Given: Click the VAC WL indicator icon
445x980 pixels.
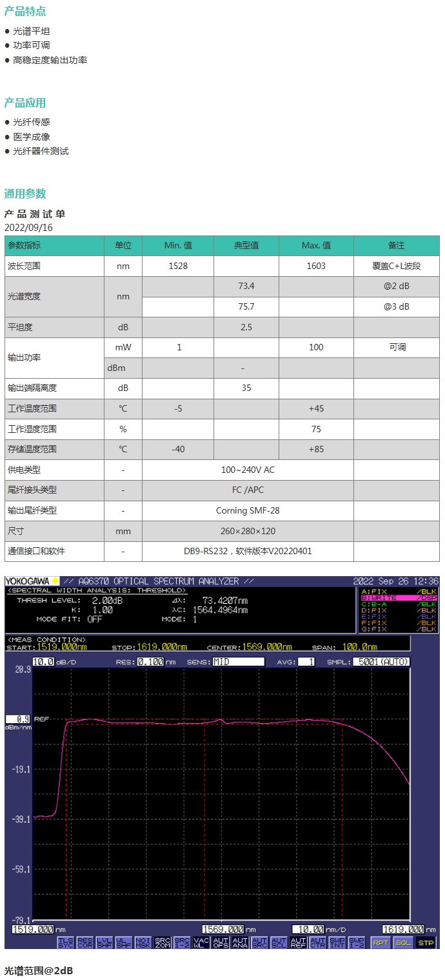Looking at the screenshot, I should (201, 942).
